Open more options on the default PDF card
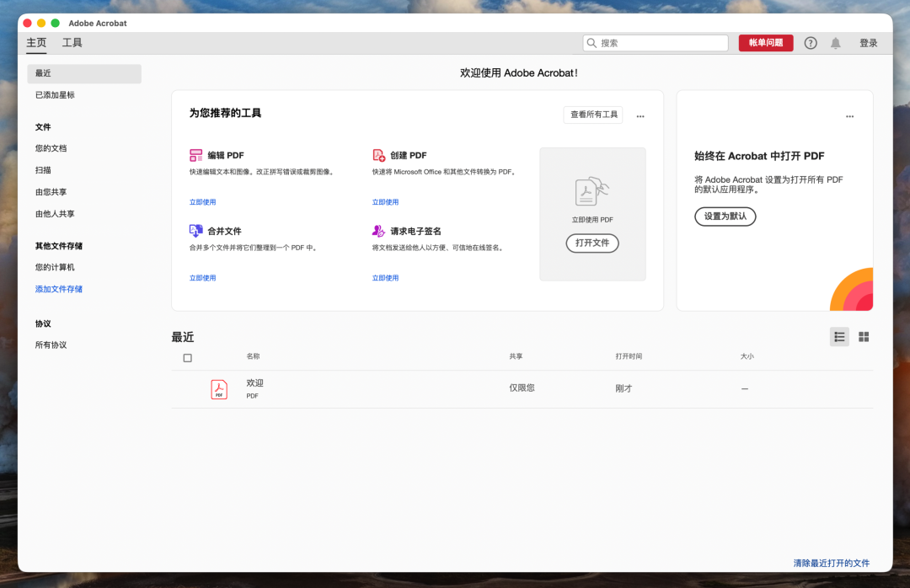This screenshot has height=588, width=910. pos(849,116)
